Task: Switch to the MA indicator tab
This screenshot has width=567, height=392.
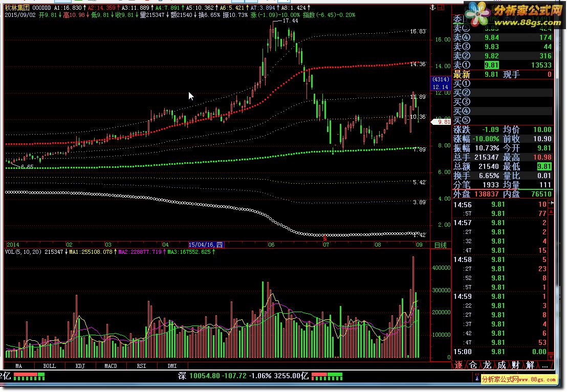Action: click(19, 366)
